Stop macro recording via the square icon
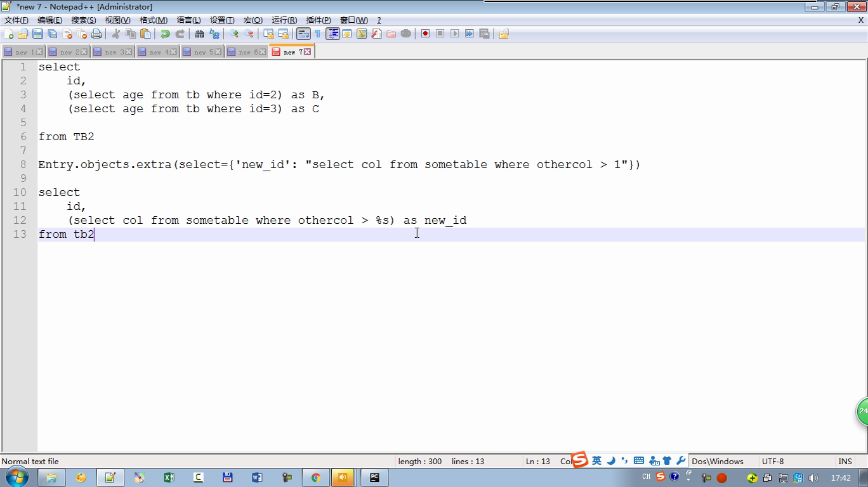This screenshot has width=868, height=487. coord(440,34)
